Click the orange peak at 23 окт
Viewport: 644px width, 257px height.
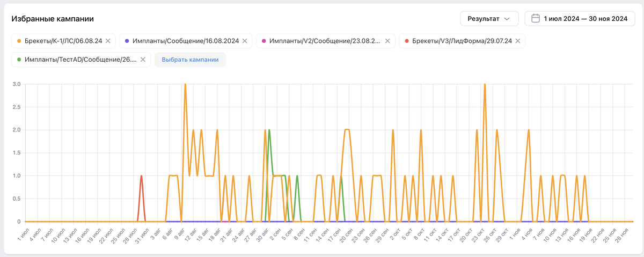pyautogui.click(x=485, y=84)
